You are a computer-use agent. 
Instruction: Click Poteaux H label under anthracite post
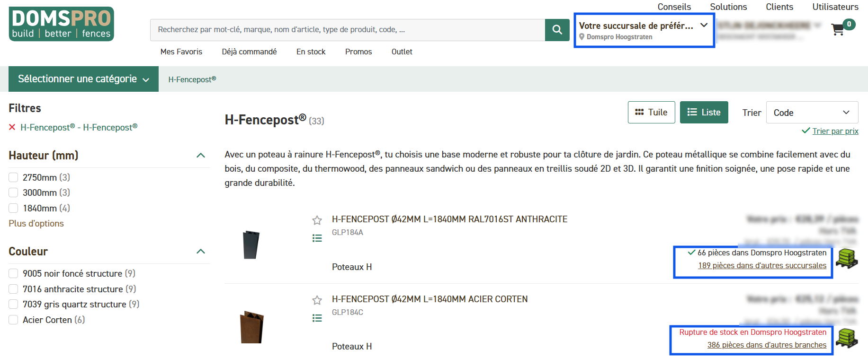352,267
